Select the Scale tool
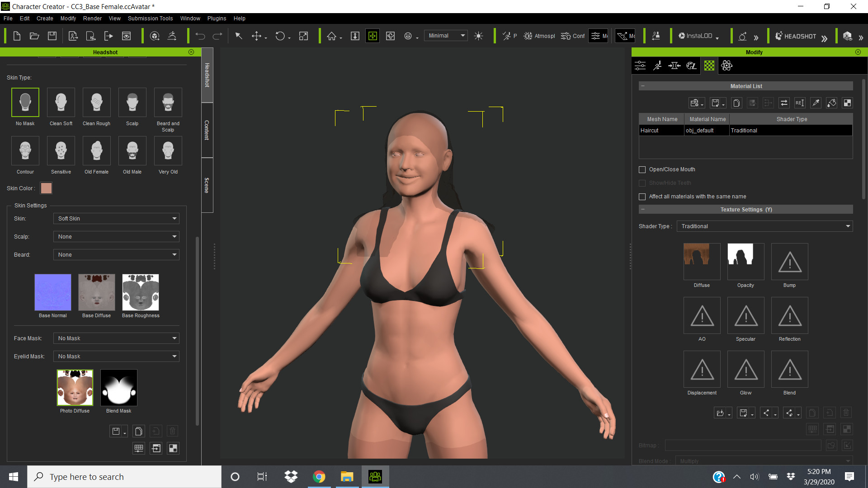868x488 pixels. coord(304,36)
